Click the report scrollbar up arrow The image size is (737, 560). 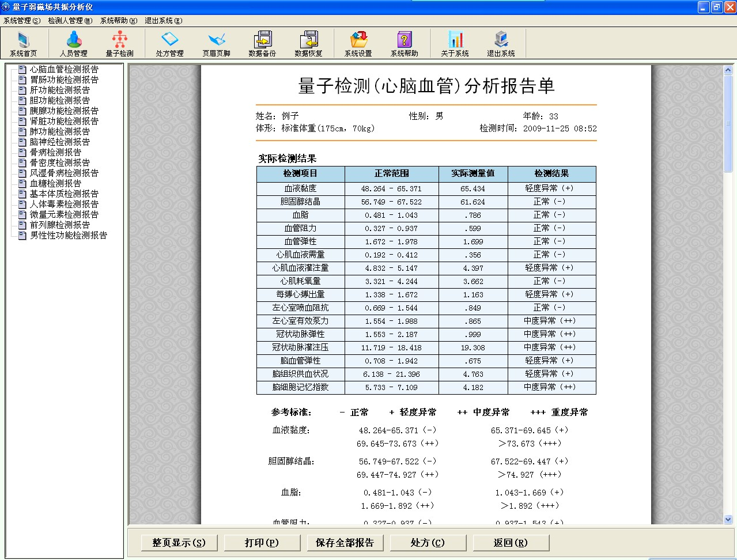coord(728,70)
